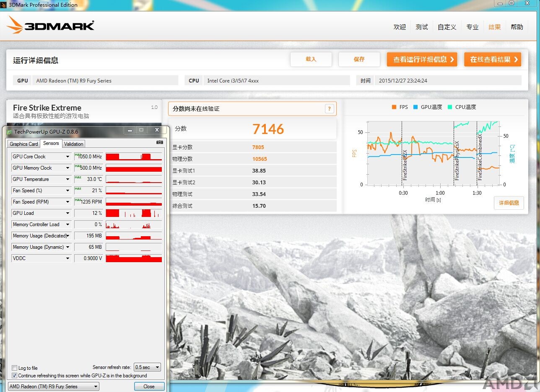Click the GPU-Z camera screenshot icon

click(x=160, y=142)
